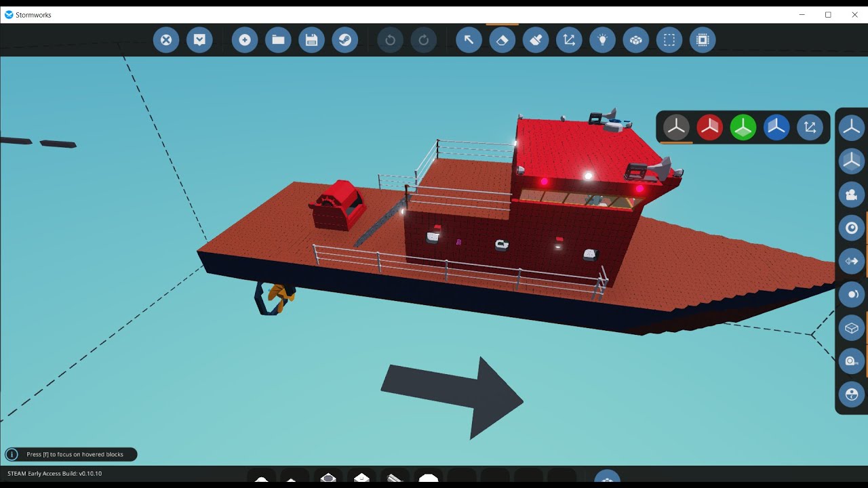Save the vehicle with floppy disk icon
Image resolution: width=868 pixels, height=488 pixels.
click(x=311, y=40)
